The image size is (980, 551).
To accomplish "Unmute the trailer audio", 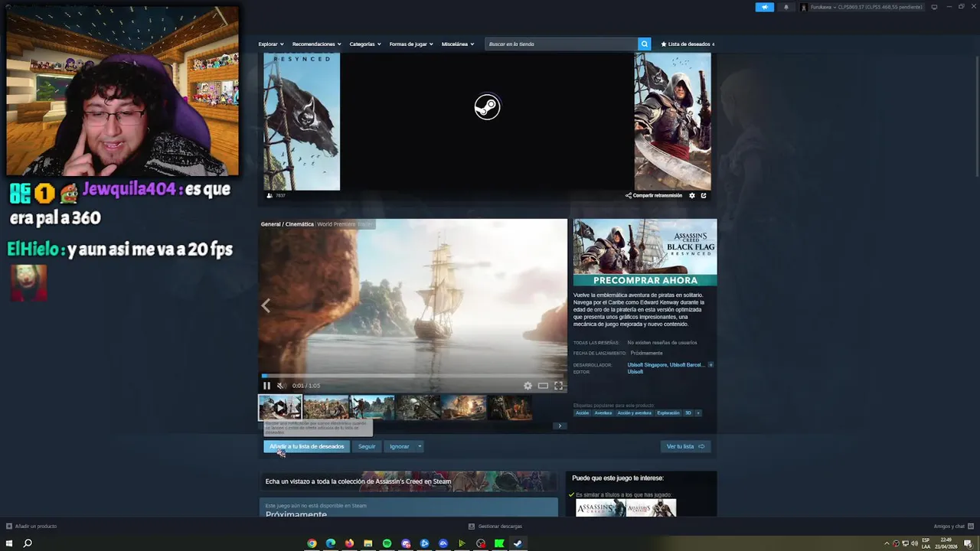I will tap(280, 386).
